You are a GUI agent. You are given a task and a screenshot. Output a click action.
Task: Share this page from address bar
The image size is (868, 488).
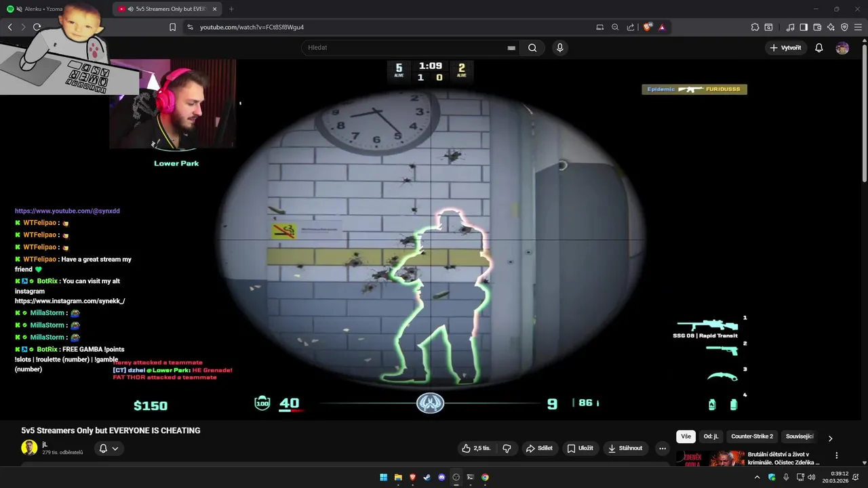(x=631, y=27)
